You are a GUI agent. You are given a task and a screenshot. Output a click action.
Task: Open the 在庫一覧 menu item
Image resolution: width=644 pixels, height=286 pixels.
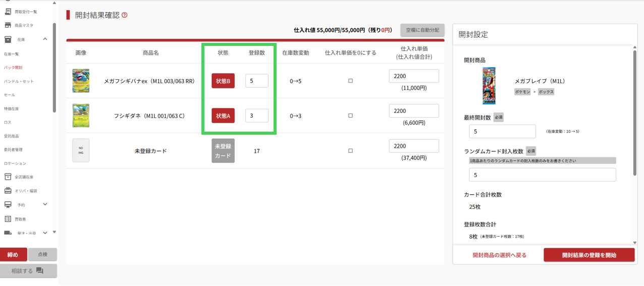coord(12,54)
